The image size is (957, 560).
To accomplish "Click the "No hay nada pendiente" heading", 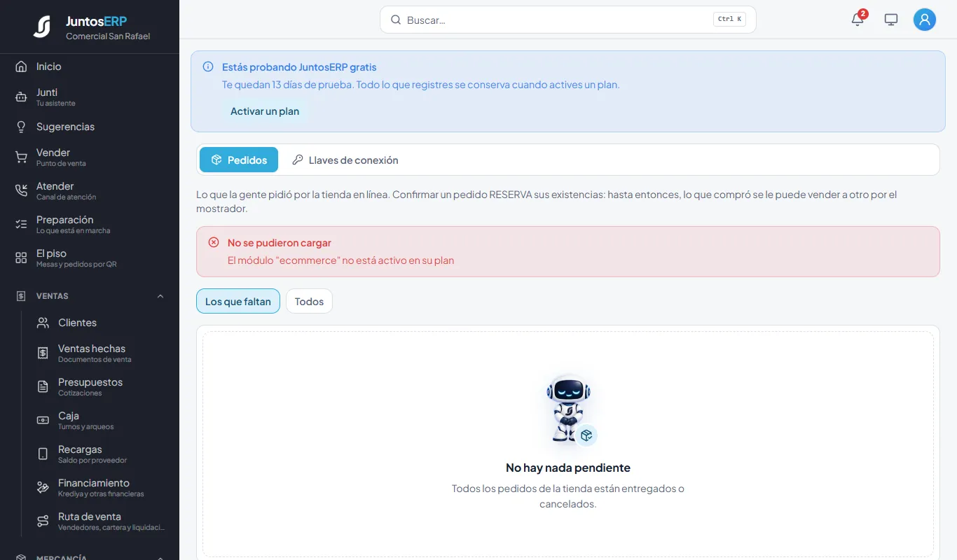I will point(568,468).
